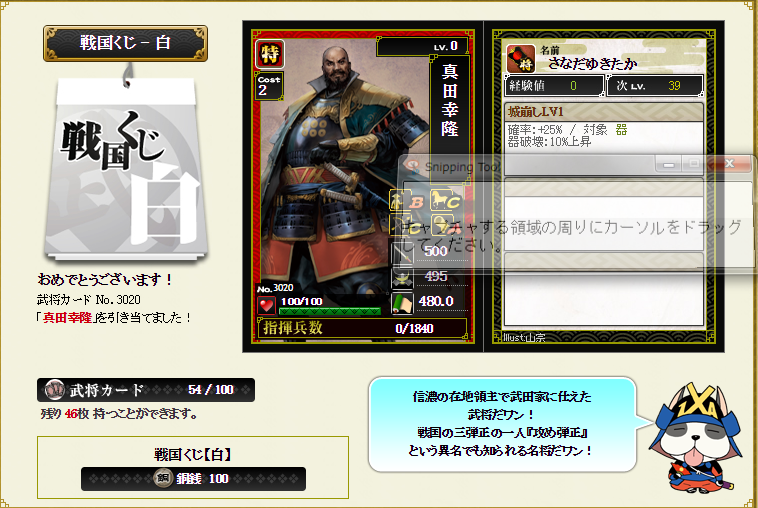
Task: Click the spear aptitude B icon
Action: (x=407, y=201)
